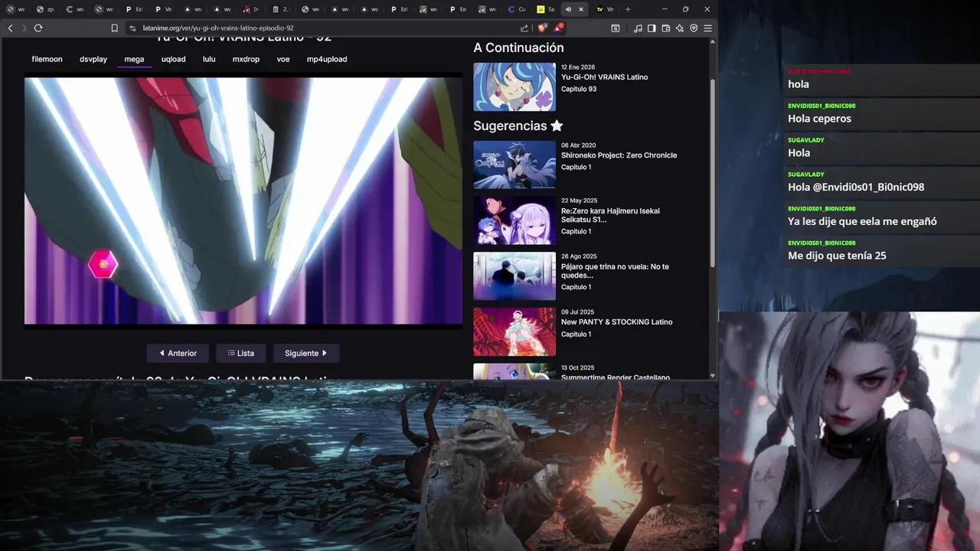Click the Sugerencias star icon
This screenshot has height=551, width=980.
click(x=557, y=125)
